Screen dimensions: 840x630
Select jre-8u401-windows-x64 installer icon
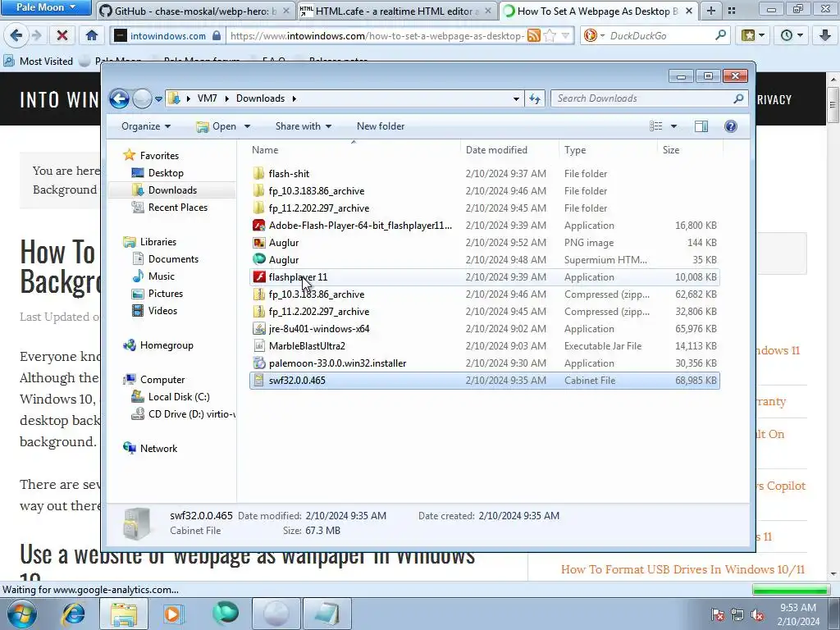pos(259,329)
